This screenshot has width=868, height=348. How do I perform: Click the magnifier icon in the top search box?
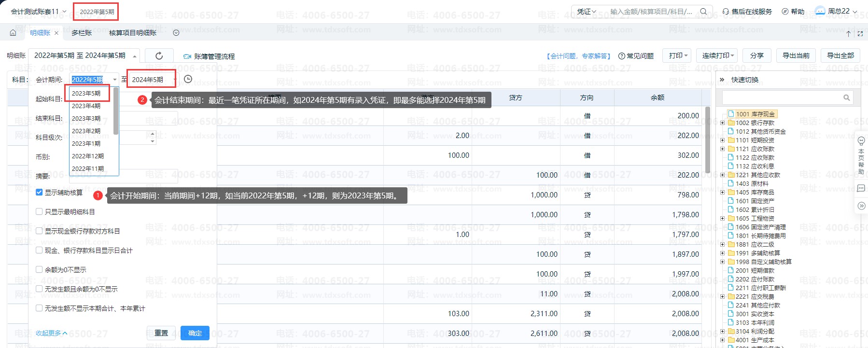[703, 12]
